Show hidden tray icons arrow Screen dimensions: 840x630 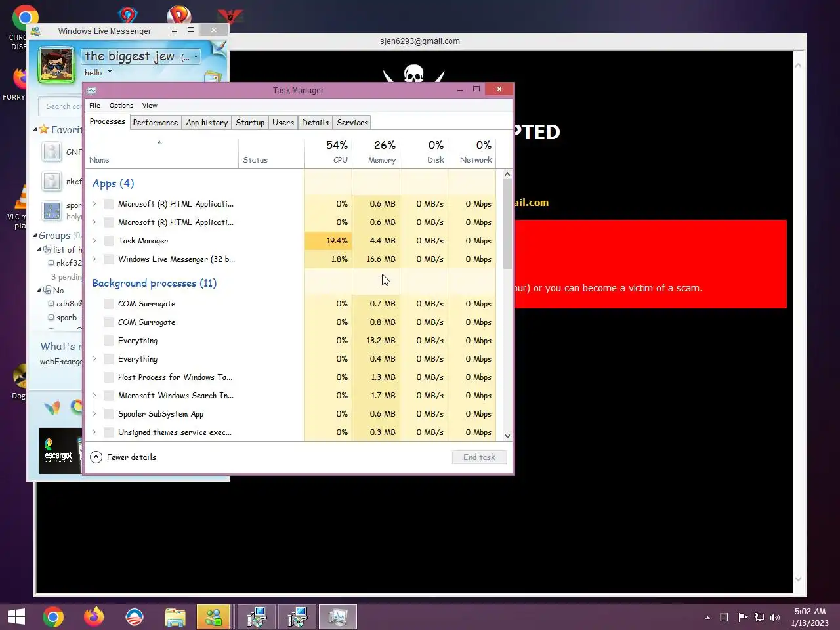pyautogui.click(x=707, y=618)
